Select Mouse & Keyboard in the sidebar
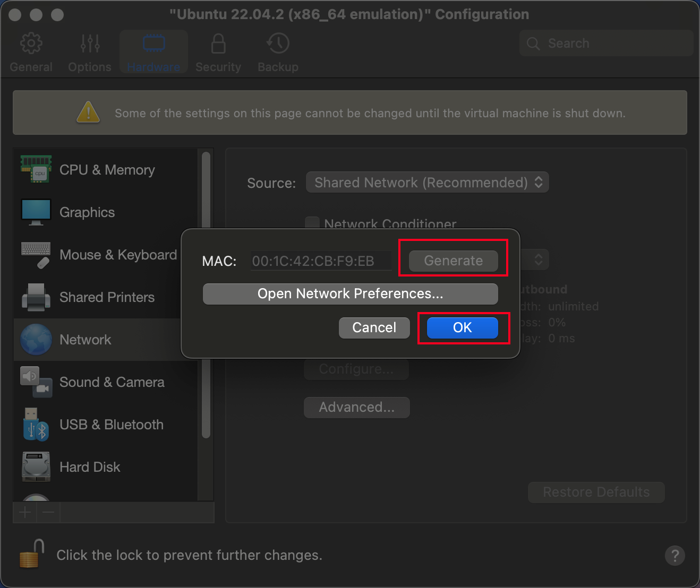The height and width of the screenshot is (588, 700). click(107, 255)
